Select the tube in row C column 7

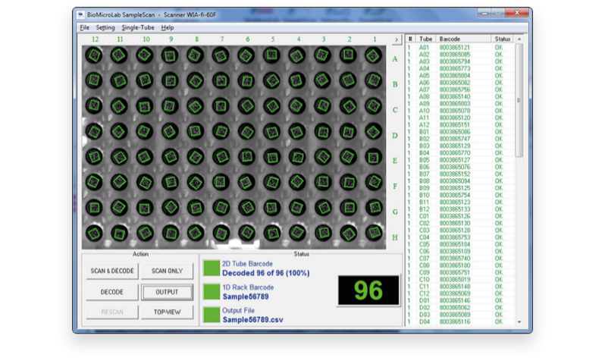coord(221,105)
